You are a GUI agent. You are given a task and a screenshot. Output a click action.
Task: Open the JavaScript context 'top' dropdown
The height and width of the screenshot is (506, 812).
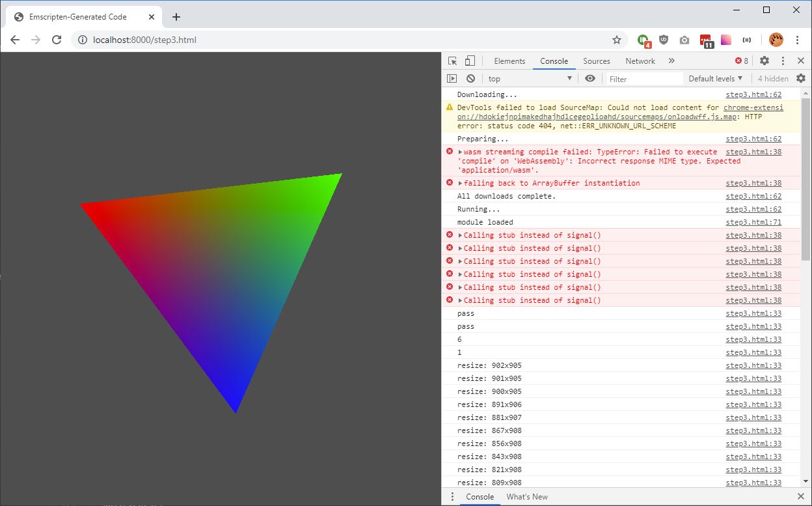[530, 78]
